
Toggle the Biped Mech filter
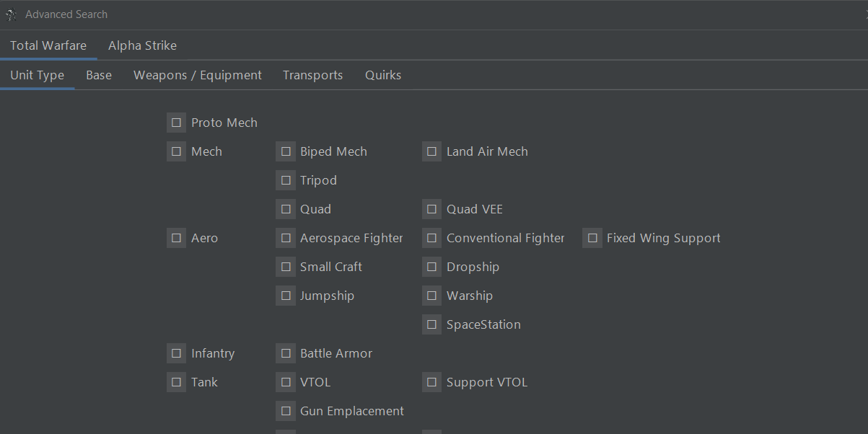click(286, 151)
